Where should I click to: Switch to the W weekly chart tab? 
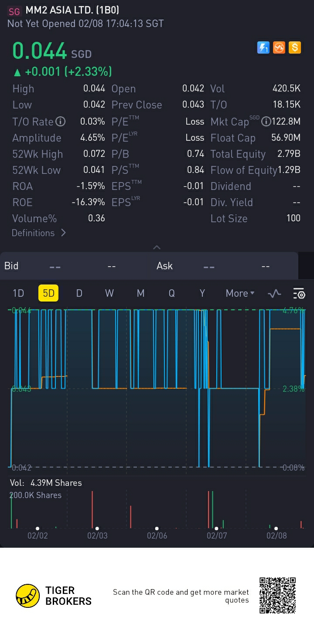pos(109,293)
